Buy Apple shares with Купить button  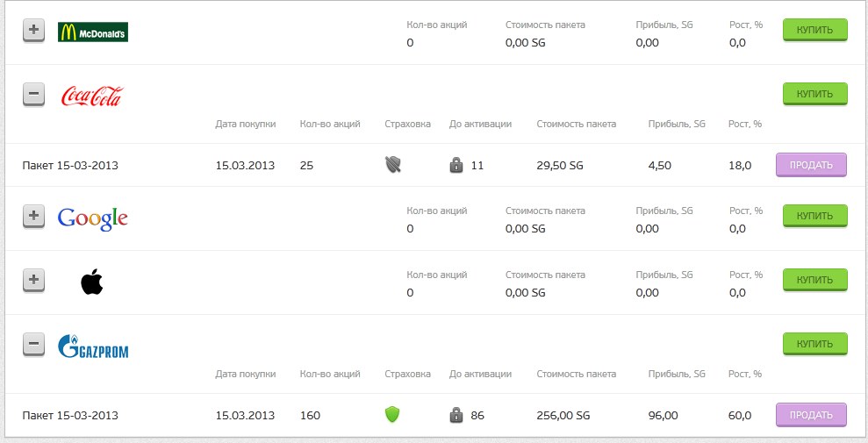click(x=814, y=280)
